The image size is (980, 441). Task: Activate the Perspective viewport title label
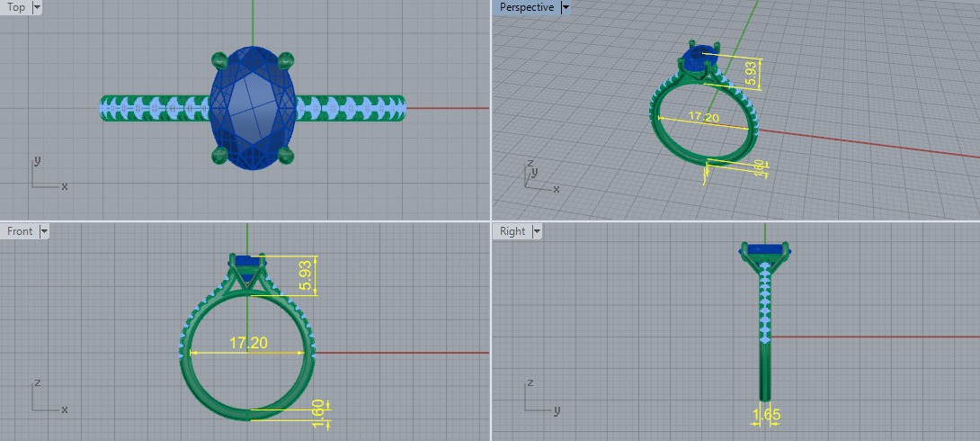[x=527, y=7]
